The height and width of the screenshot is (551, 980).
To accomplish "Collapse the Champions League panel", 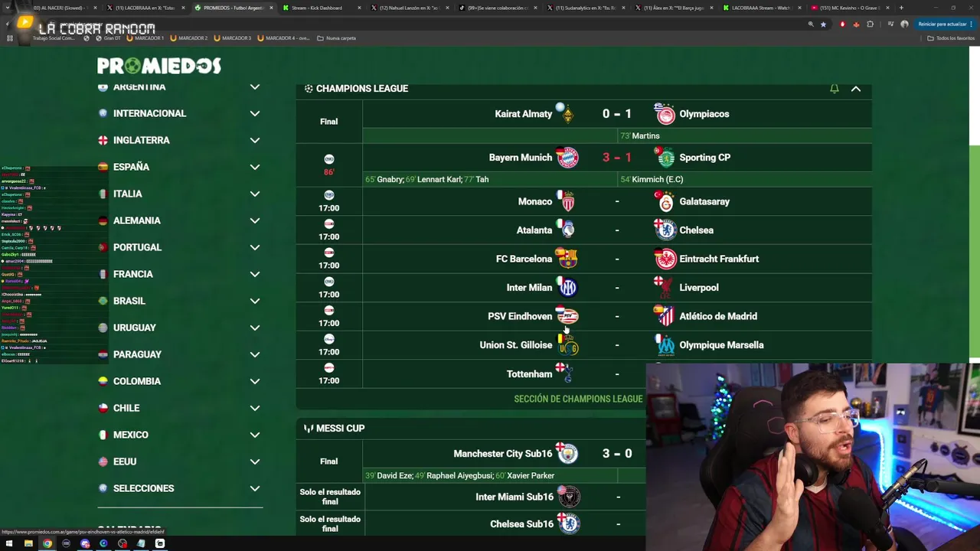I will 856,89.
